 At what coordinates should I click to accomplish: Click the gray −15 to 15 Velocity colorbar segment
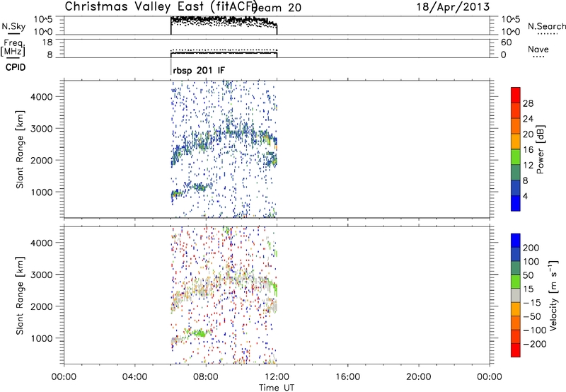516,295
